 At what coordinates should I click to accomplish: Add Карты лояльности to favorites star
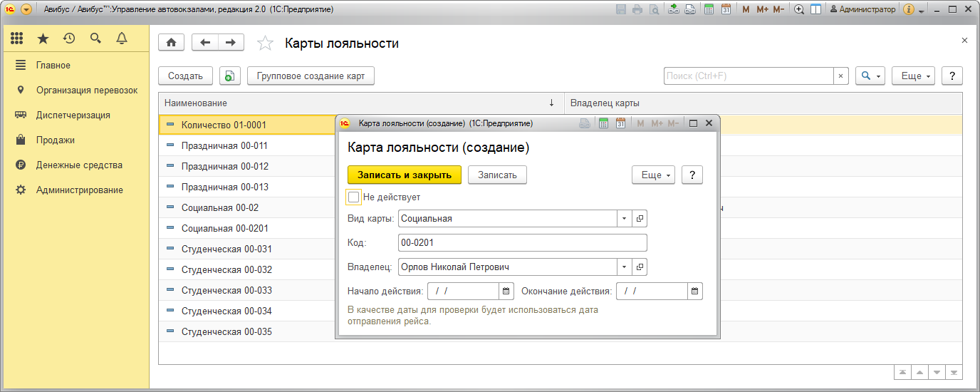click(x=265, y=43)
